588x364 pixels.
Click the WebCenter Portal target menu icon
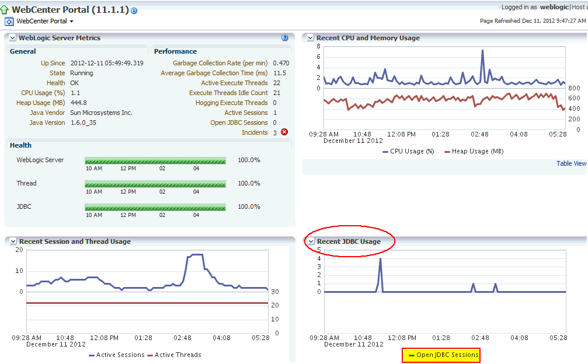point(9,22)
